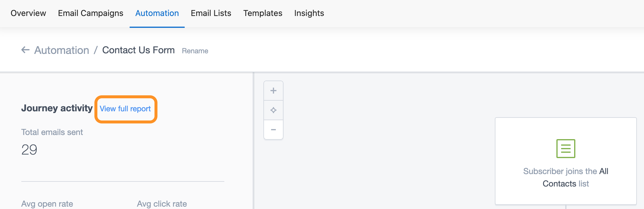The height and width of the screenshot is (209, 644).
Task: Open the Insights tab
Action: click(x=309, y=13)
